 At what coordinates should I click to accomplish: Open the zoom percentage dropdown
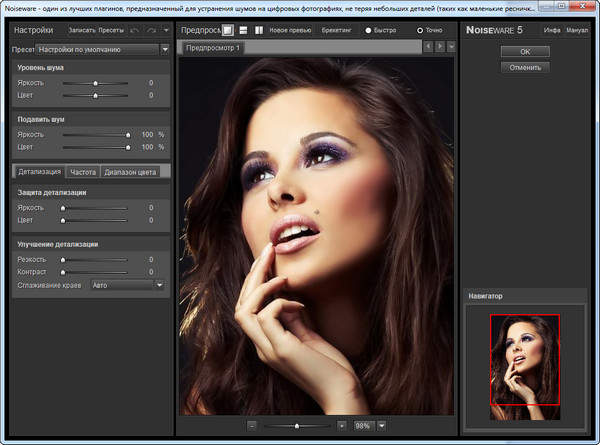pos(382,425)
